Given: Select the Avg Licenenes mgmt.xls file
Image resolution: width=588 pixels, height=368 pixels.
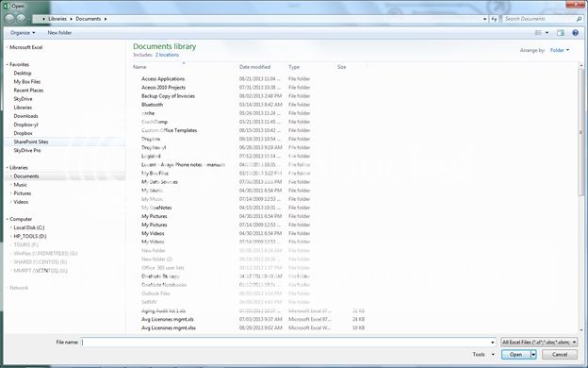Looking at the screenshot, I should pos(168,320).
